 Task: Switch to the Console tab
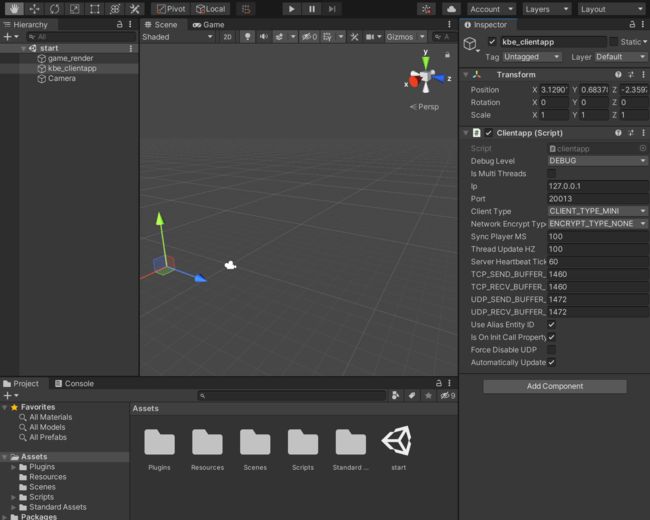point(75,384)
